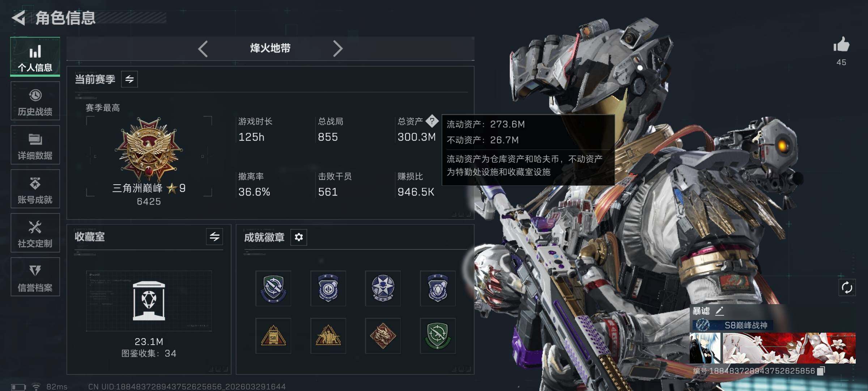The width and height of the screenshot is (868, 391).
Task: Toggle the 当前赛季 season swap button
Action: point(129,79)
